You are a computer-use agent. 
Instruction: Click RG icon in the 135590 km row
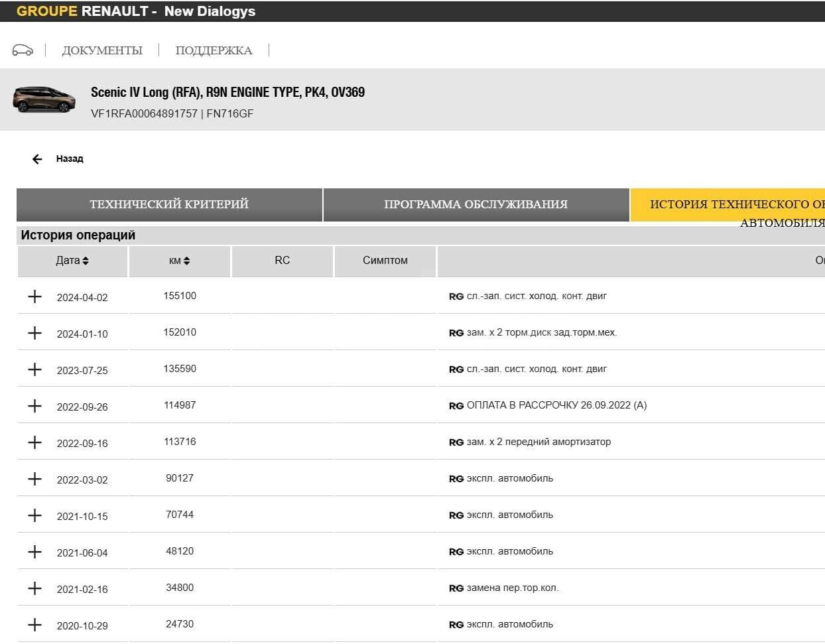456,369
